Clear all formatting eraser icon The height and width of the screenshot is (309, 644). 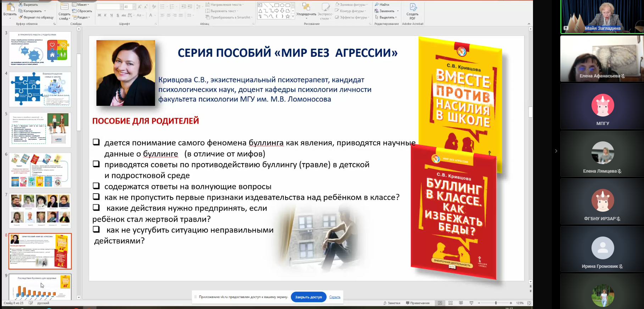point(154,7)
